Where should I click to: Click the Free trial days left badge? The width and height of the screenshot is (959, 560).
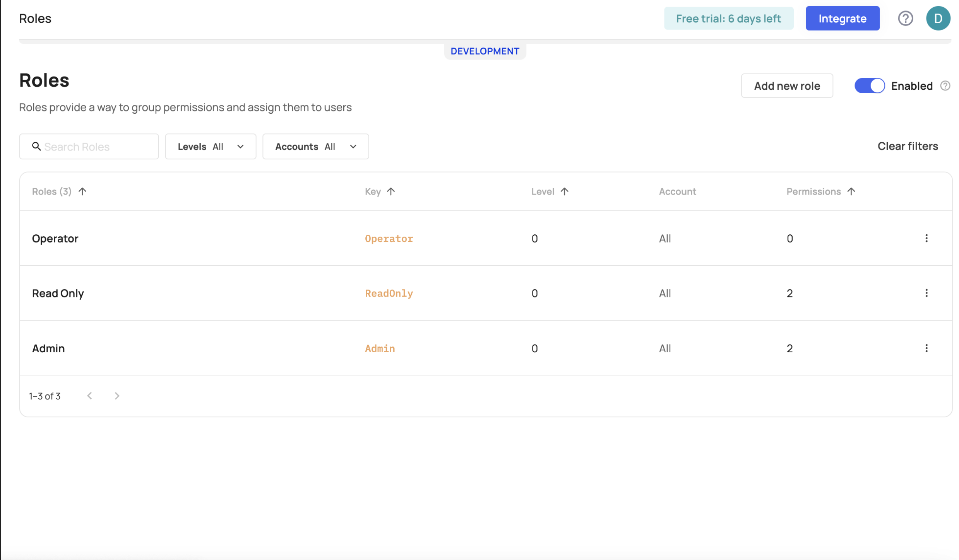728,18
